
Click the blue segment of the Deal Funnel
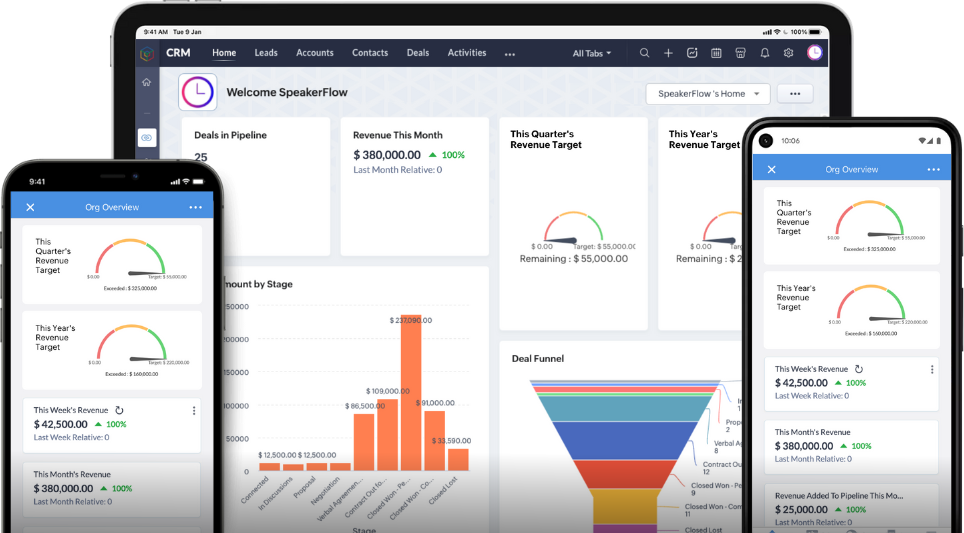625,440
